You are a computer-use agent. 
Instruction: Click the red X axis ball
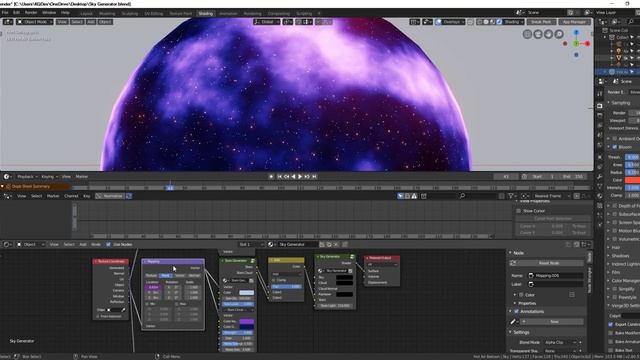(x=587, y=43)
